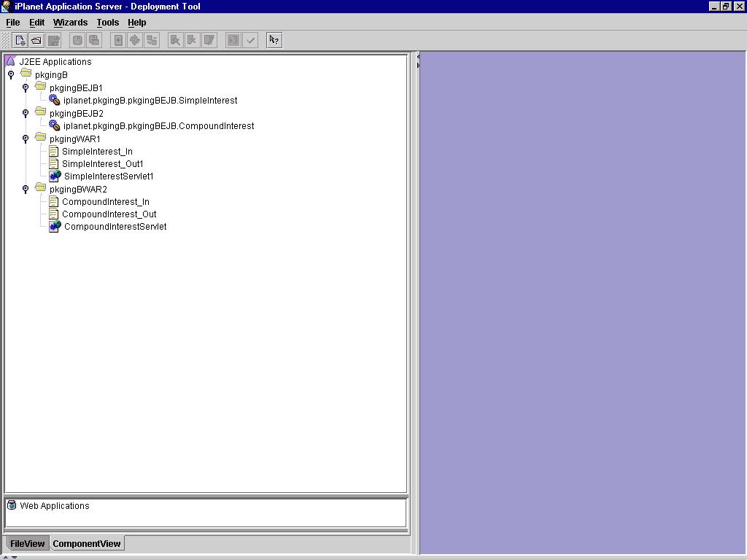Click the CompoundInterestServlet servlet icon

tap(55, 226)
